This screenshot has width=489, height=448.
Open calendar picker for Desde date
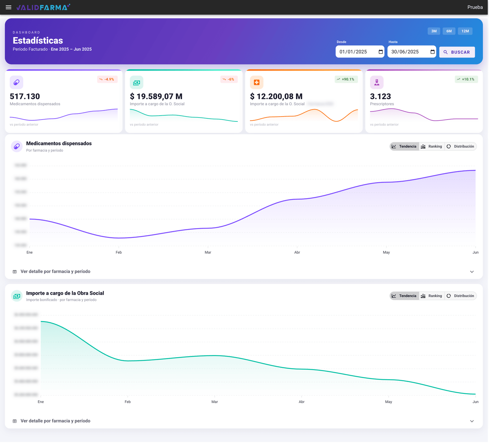tap(381, 52)
